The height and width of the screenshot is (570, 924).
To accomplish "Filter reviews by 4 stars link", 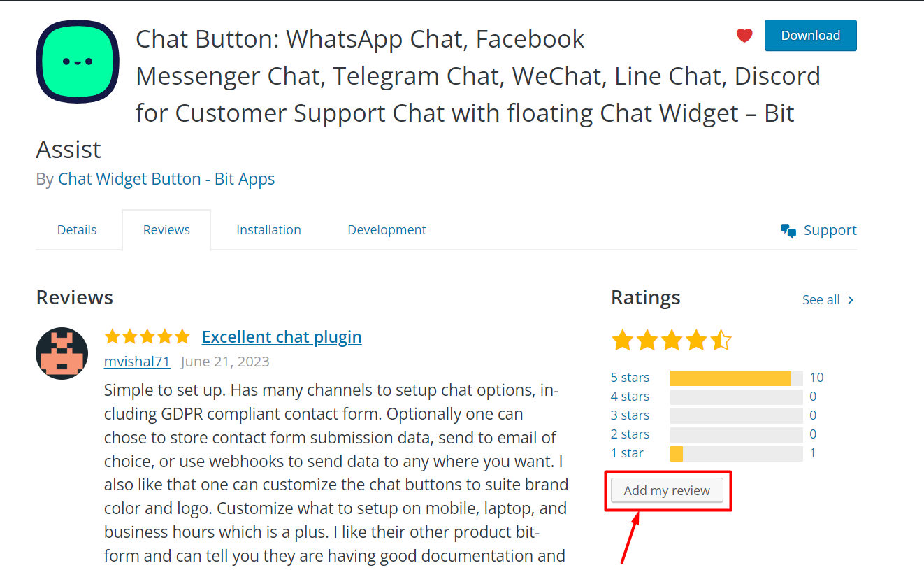I will pyautogui.click(x=630, y=397).
